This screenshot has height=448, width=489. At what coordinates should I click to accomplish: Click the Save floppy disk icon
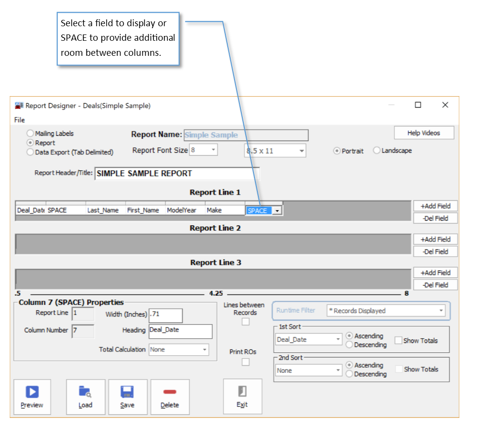[127, 397]
